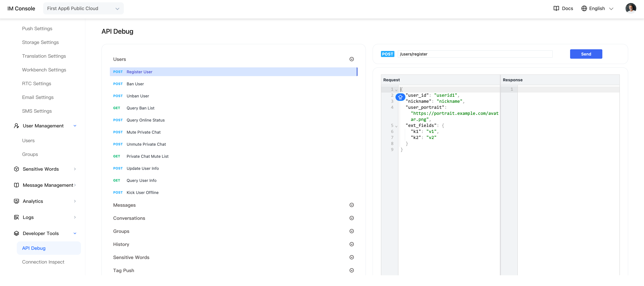Expand the Messages API section

352,205
